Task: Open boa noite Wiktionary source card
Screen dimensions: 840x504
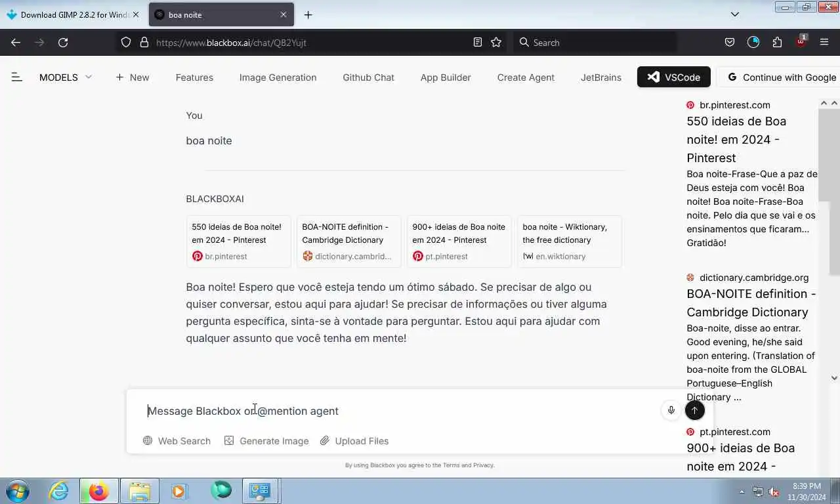Action: (570, 241)
